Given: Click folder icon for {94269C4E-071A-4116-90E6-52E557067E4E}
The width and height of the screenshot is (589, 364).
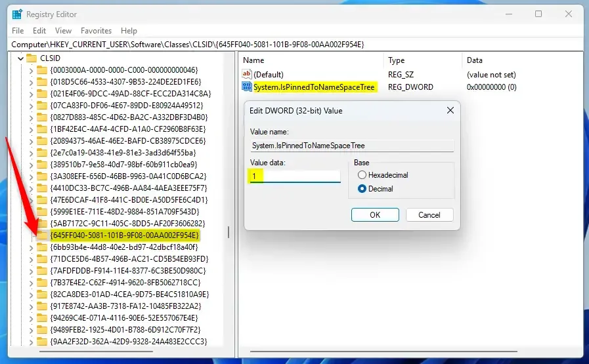Looking at the screenshot, I should pos(42,318).
